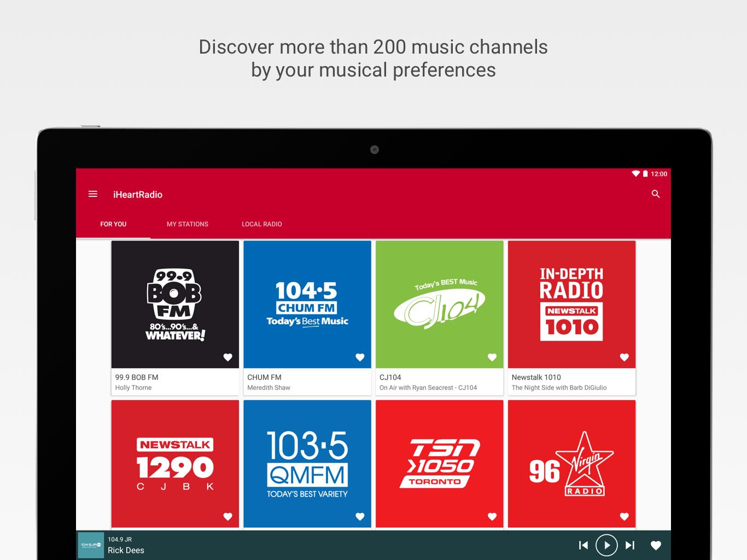
Task: Click the iHeartRadio app title
Action: click(x=138, y=195)
